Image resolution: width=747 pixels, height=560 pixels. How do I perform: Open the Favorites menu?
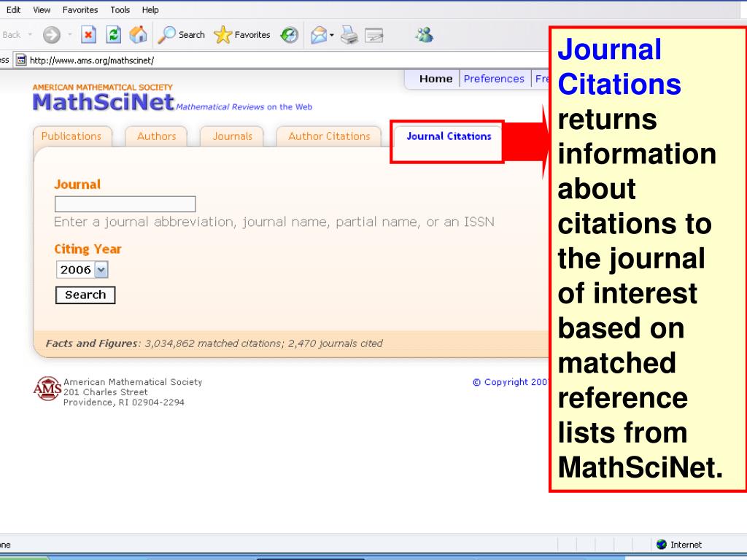[80, 9]
